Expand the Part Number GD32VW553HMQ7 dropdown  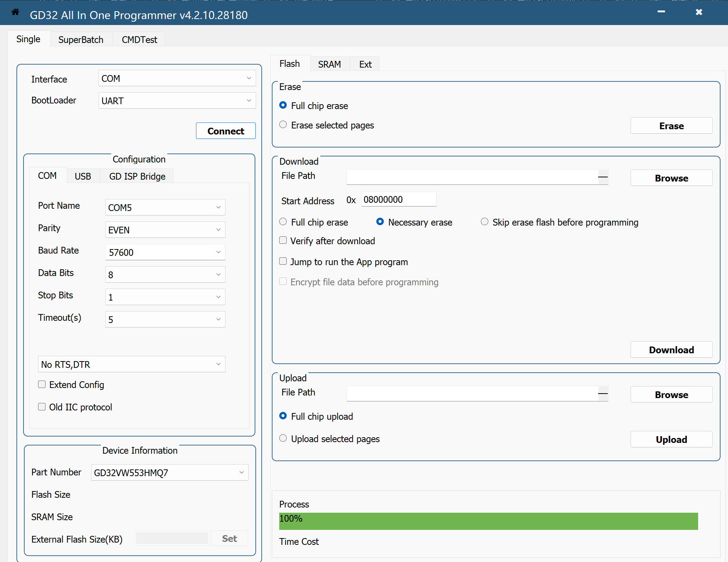(x=170, y=472)
